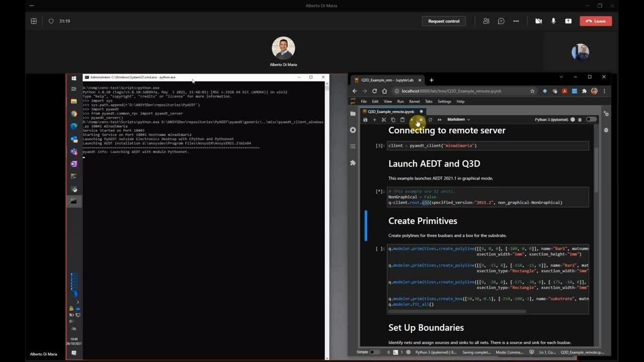Open Microsoft Edge from the shared taskbar
Viewport: 644px width, 362px height.
[74, 126]
